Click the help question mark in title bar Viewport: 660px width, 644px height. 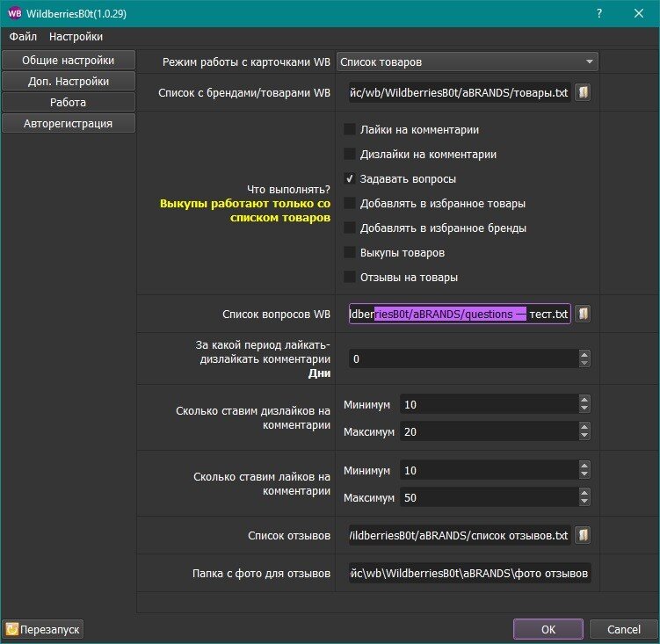pos(599,13)
